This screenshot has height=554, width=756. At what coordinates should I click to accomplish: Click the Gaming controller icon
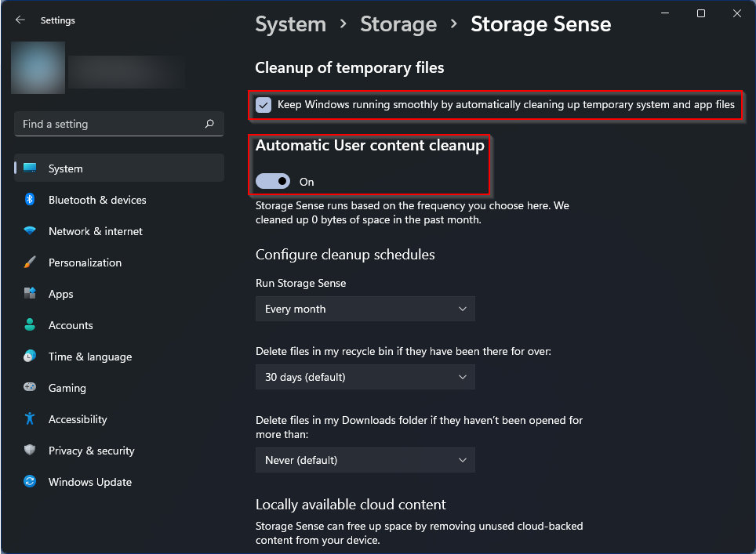[x=30, y=388]
